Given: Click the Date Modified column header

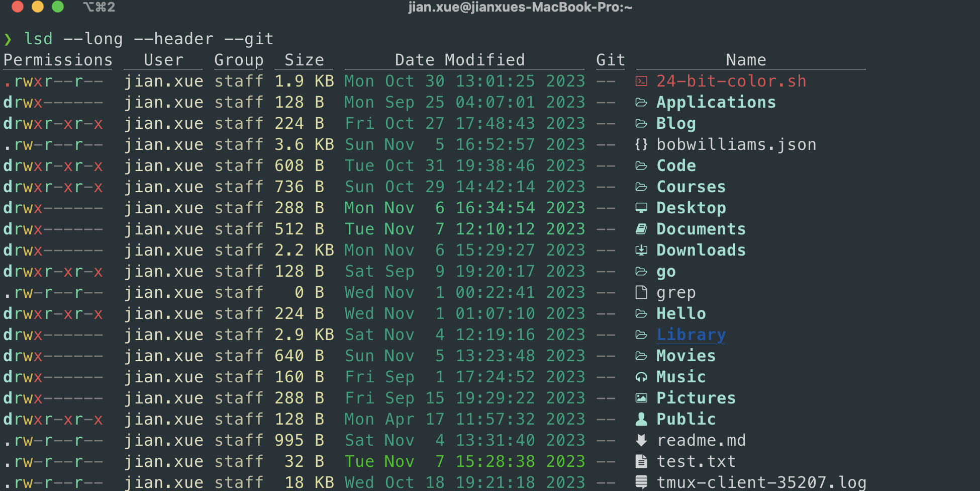Looking at the screenshot, I should tap(460, 60).
